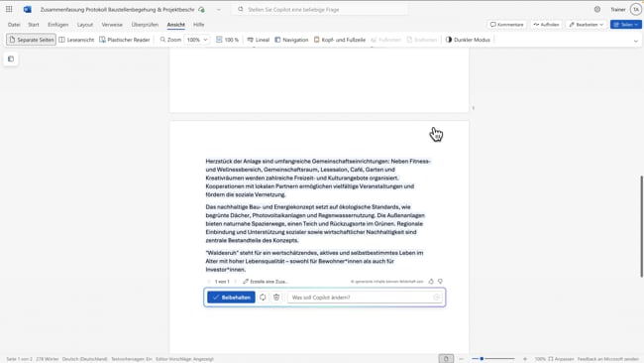This screenshot has width=644, height=363.
Task: Open the Teilen share dropdown
Action: pyautogui.click(x=625, y=25)
